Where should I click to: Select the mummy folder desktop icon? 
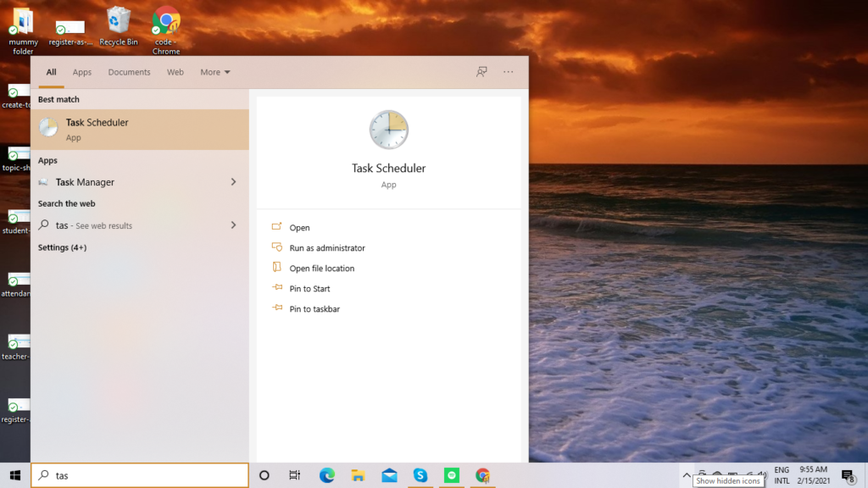pyautogui.click(x=23, y=31)
